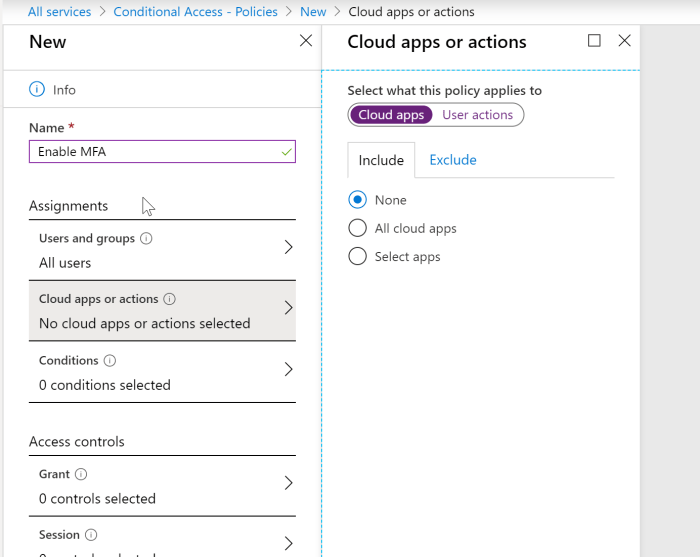The height and width of the screenshot is (557, 700).
Task: Close the Cloud apps or actions blade
Action: pos(625,41)
